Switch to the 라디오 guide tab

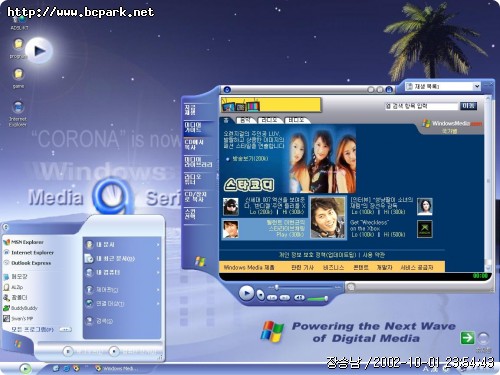tap(269, 120)
